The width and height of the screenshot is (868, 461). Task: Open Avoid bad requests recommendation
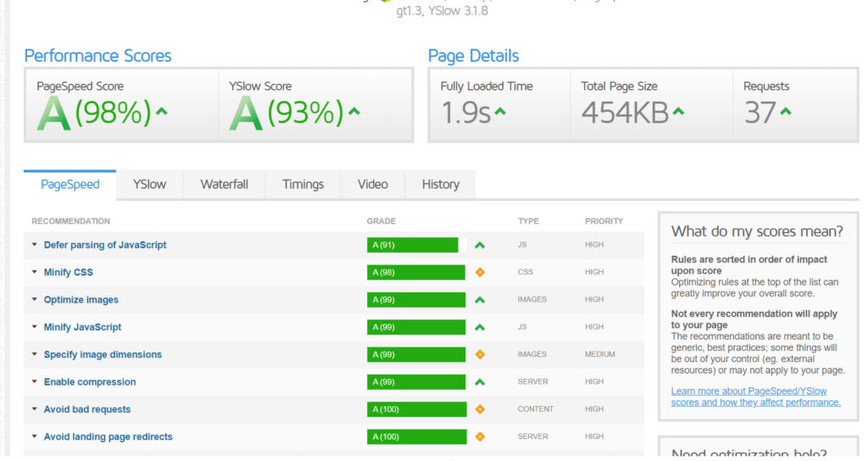[x=87, y=409]
